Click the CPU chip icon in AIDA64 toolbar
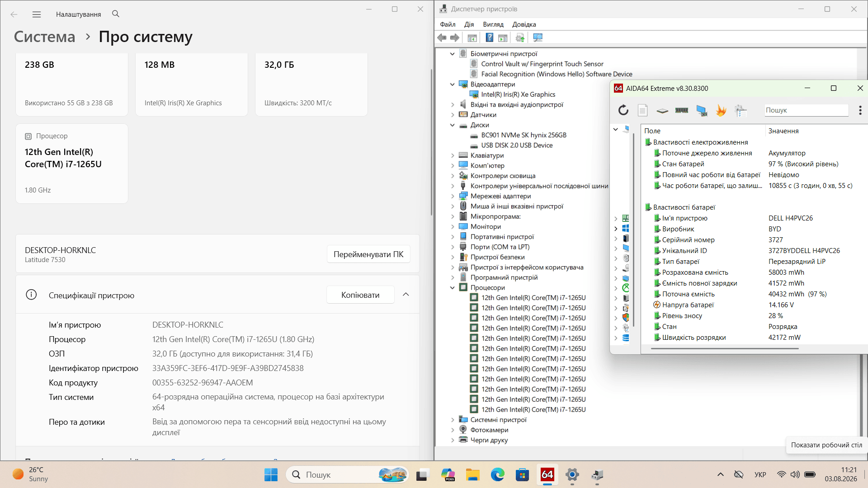Image resolution: width=868 pixels, height=488 pixels. click(662, 110)
